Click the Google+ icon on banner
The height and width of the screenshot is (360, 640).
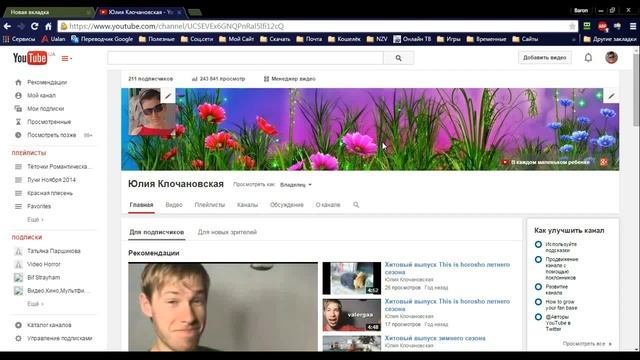tap(604, 162)
